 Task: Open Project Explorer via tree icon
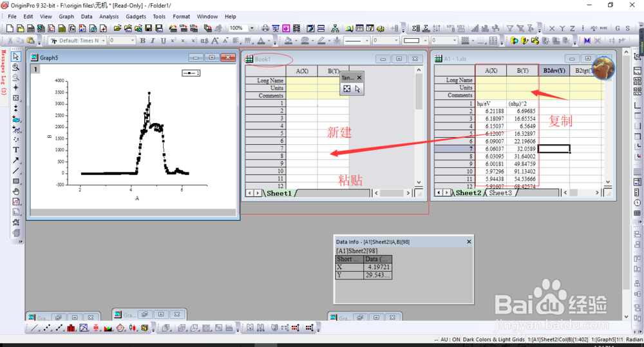tap(335, 28)
